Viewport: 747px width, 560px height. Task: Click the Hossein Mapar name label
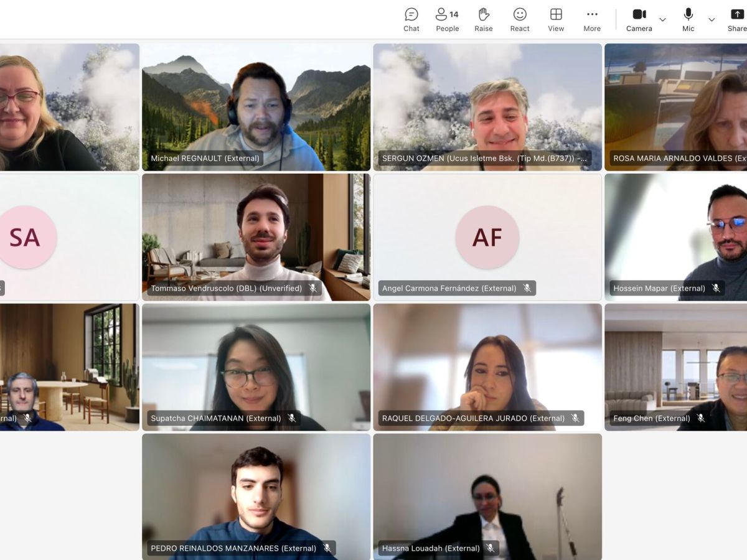(659, 288)
